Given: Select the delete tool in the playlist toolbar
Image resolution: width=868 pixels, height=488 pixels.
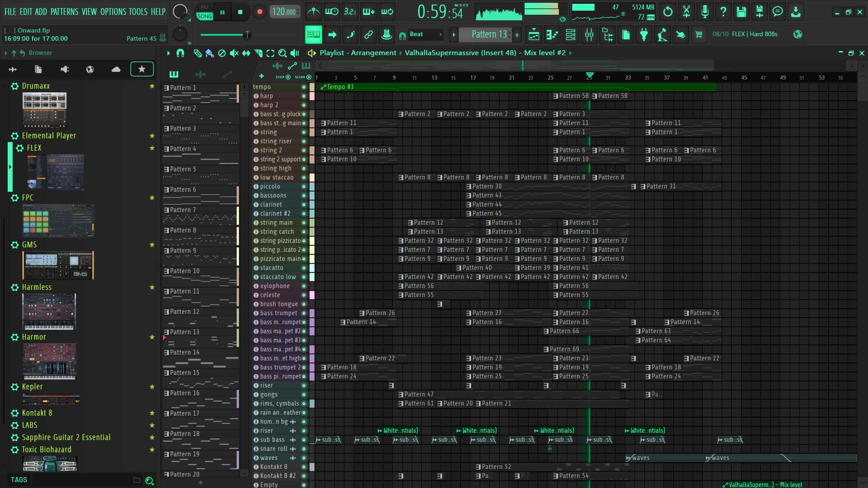Looking at the screenshot, I should [x=222, y=53].
